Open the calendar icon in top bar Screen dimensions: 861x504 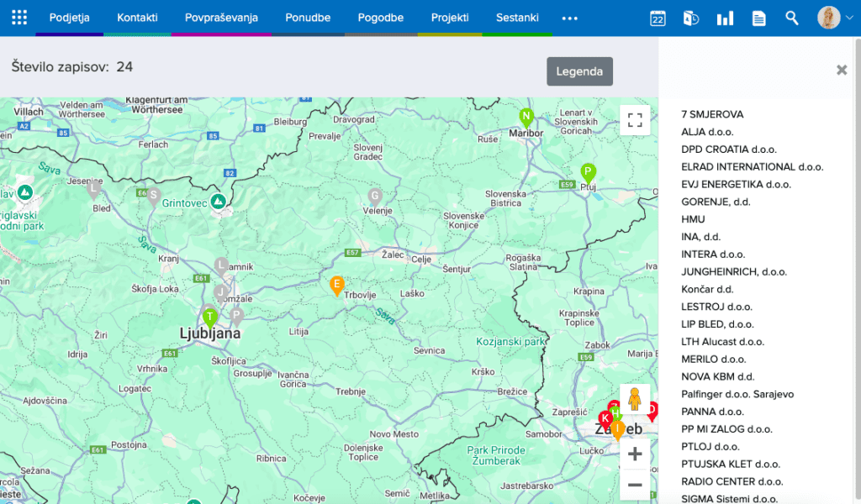(658, 18)
